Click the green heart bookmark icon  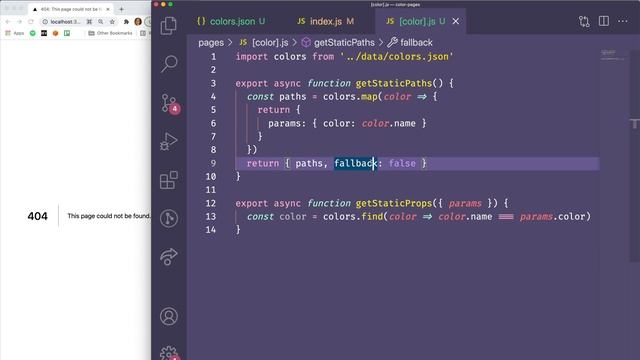click(x=33, y=33)
